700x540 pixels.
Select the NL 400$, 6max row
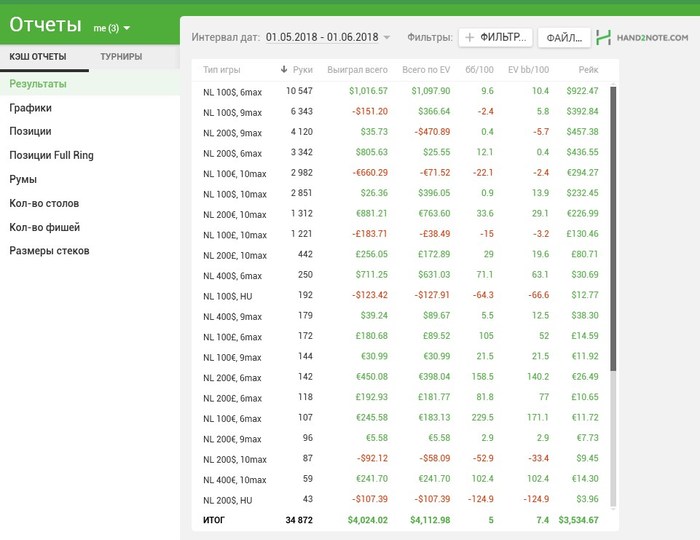400,275
